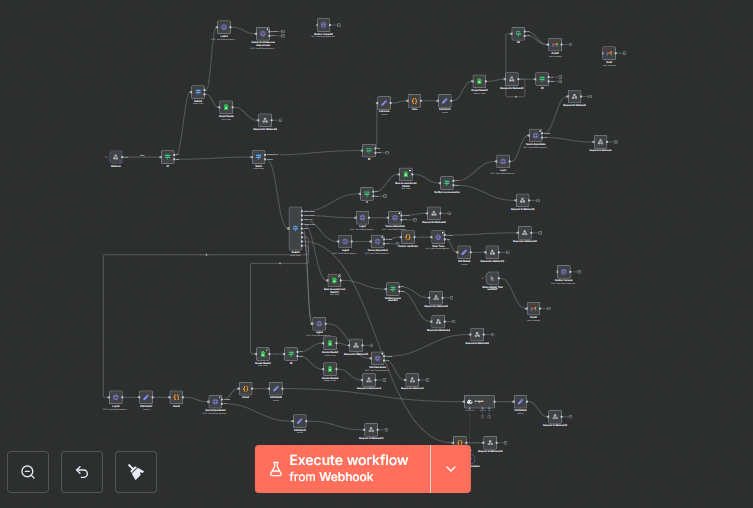Viewport: 753px width, 508px height.
Task: Select the topmost green If node beside Gmail
Action: 518,34
